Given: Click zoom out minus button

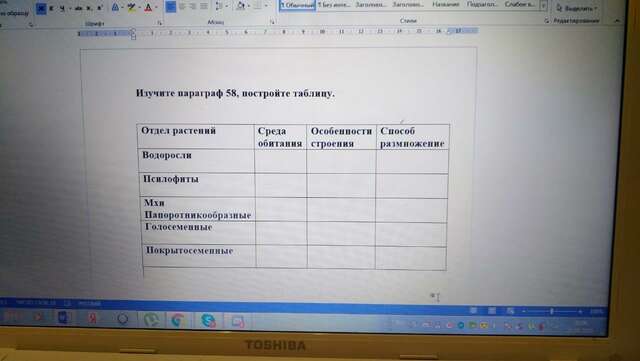Looking at the screenshot, I should tap(524, 312).
